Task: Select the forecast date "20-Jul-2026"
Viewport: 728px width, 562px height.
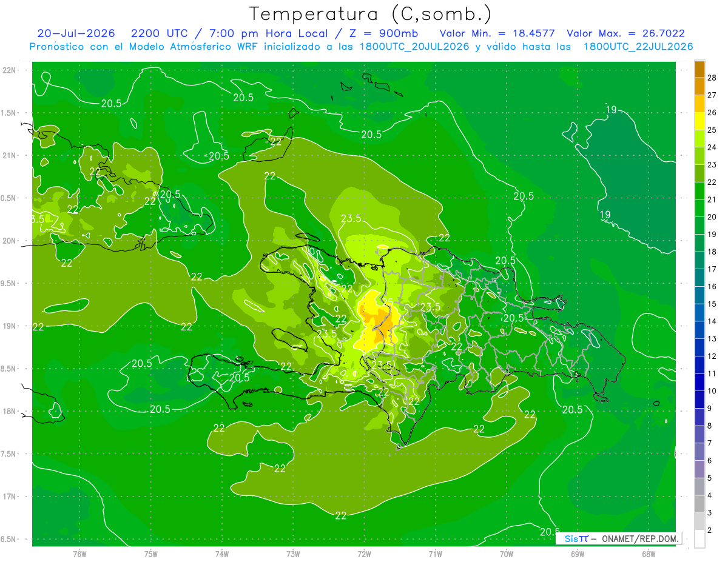Action: (76, 33)
